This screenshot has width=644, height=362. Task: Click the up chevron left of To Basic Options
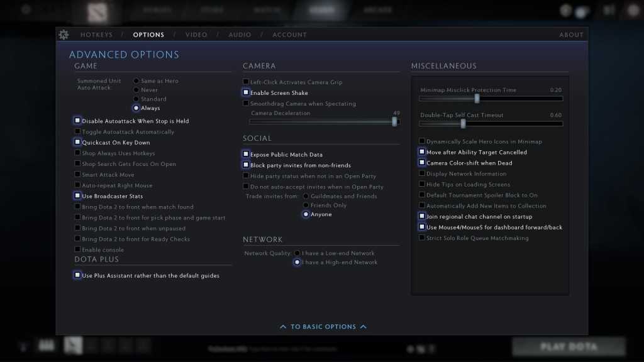[283, 327]
